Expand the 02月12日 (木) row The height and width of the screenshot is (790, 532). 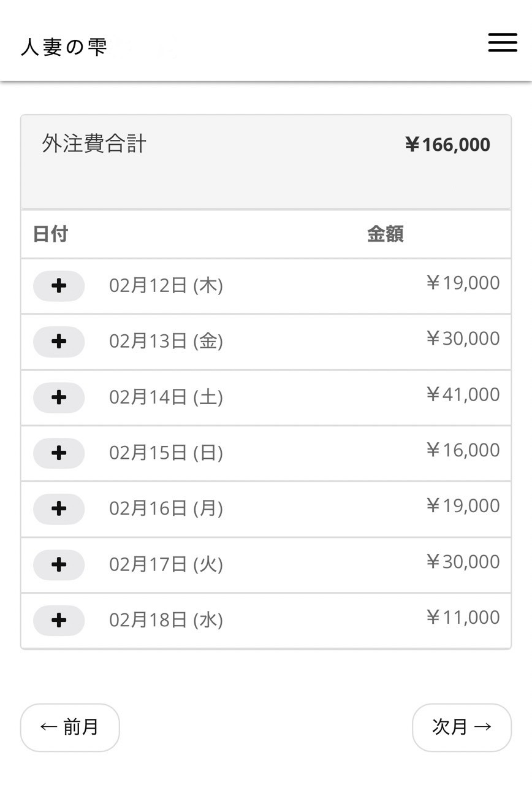coord(59,286)
